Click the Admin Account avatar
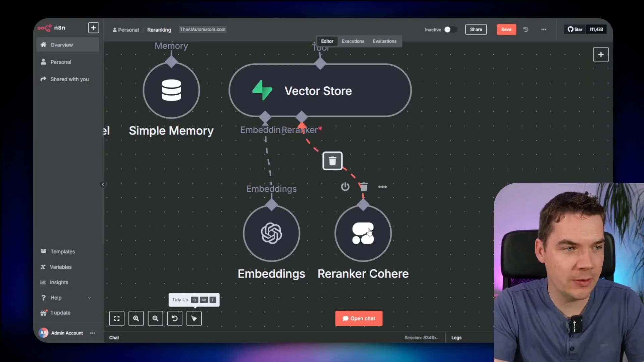This screenshot has width=644, height=362. pyautogui.click(x=44, y=333)
